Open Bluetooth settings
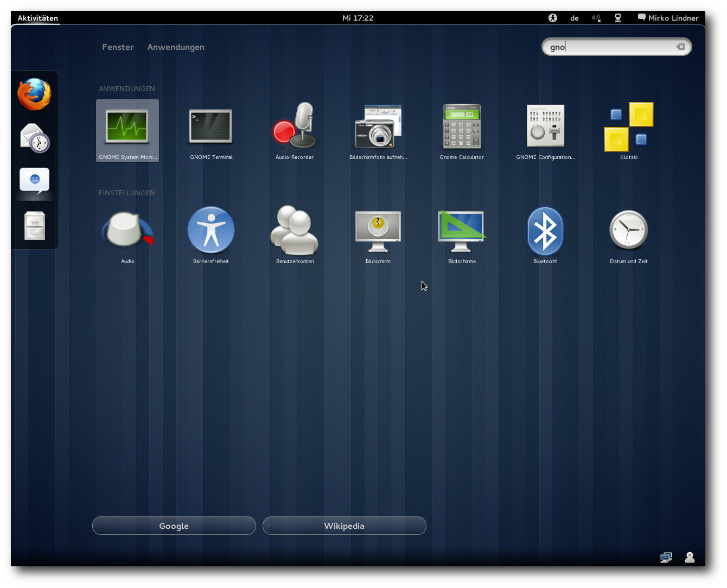The width and height of the screenshot is (727, 588). pos(545,235)
